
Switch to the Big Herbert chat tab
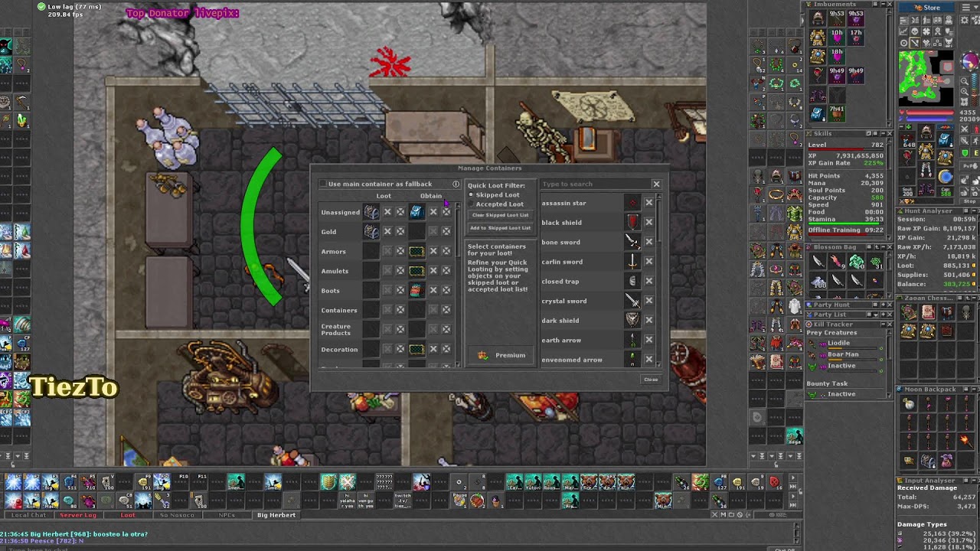point(276,515)
